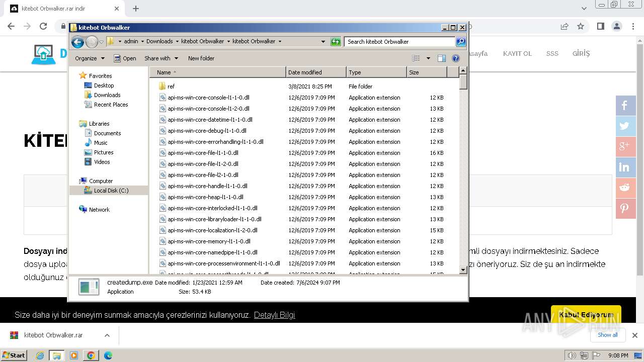Open the recent pages dropdown arrow
Screen dimensions: 644x362
101,42
